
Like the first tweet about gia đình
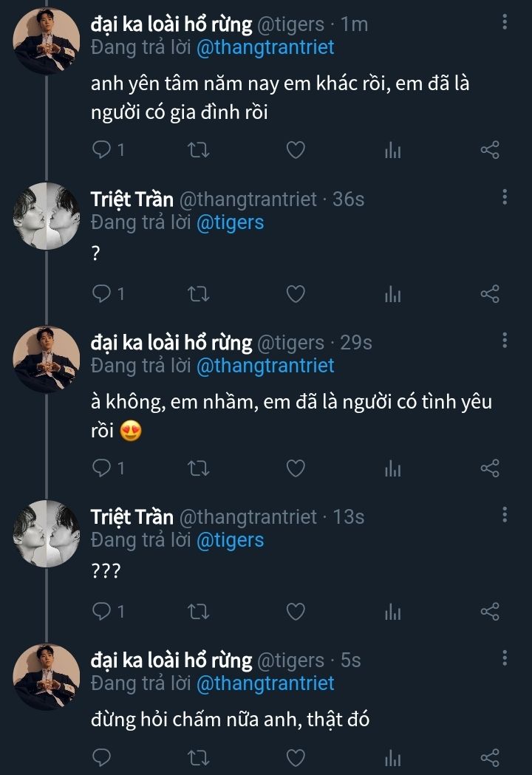(x=296, y=151)
